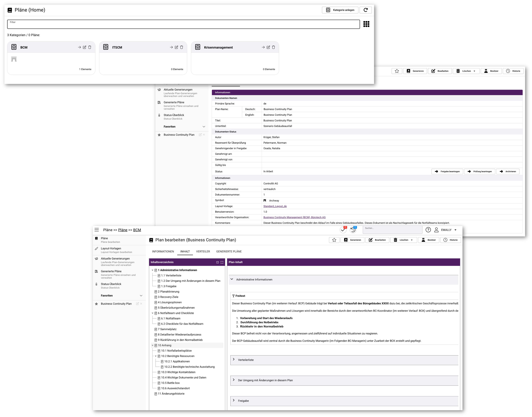
Task: Click the Freigabe beantragen button
Action: click(447, 171)
